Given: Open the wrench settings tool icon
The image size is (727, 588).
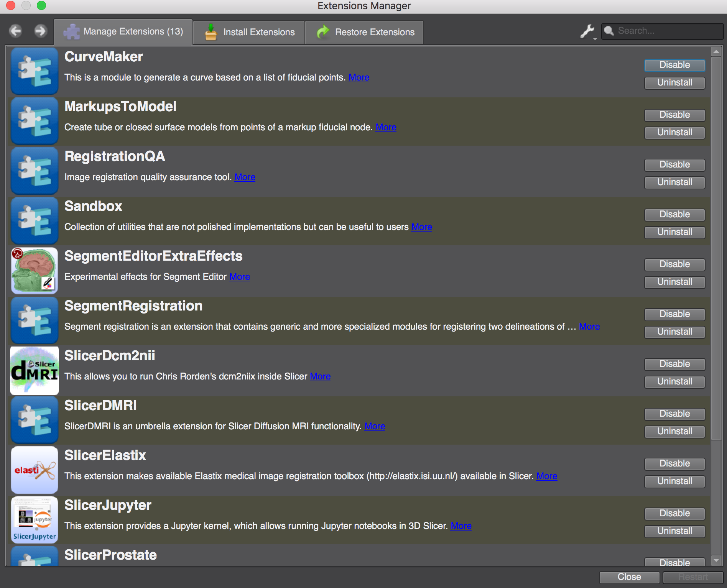Looking at the screenshot, I should pos(587,31).
